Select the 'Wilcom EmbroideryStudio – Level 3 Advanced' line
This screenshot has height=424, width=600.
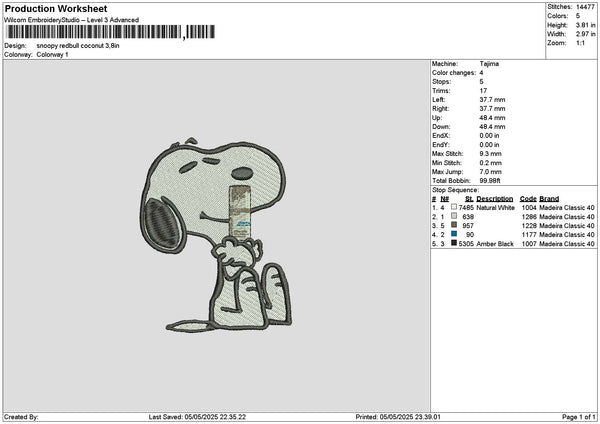[72, 20]
